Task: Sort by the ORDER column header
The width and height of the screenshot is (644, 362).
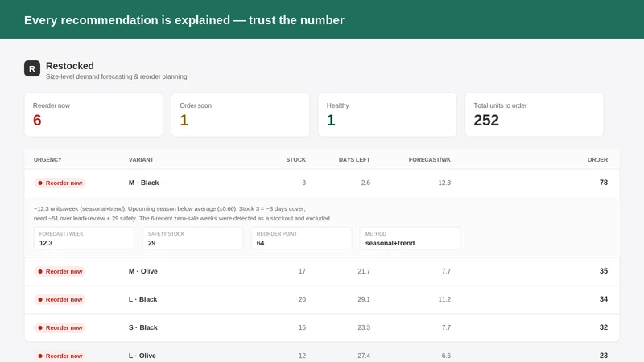Action: coord(597,159)
